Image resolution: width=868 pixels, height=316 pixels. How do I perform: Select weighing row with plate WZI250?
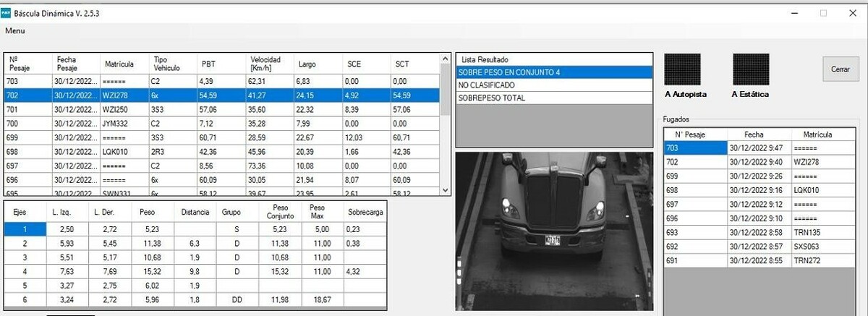tap(123, 109)
